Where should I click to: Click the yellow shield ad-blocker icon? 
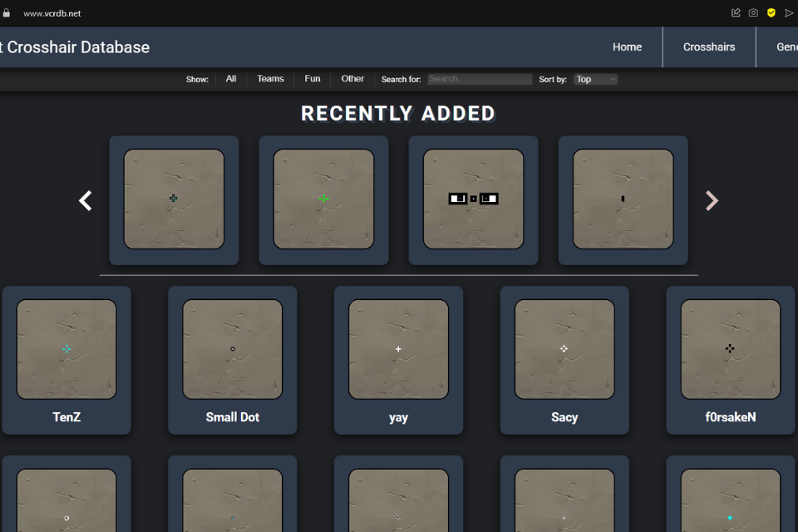point(771,13)
